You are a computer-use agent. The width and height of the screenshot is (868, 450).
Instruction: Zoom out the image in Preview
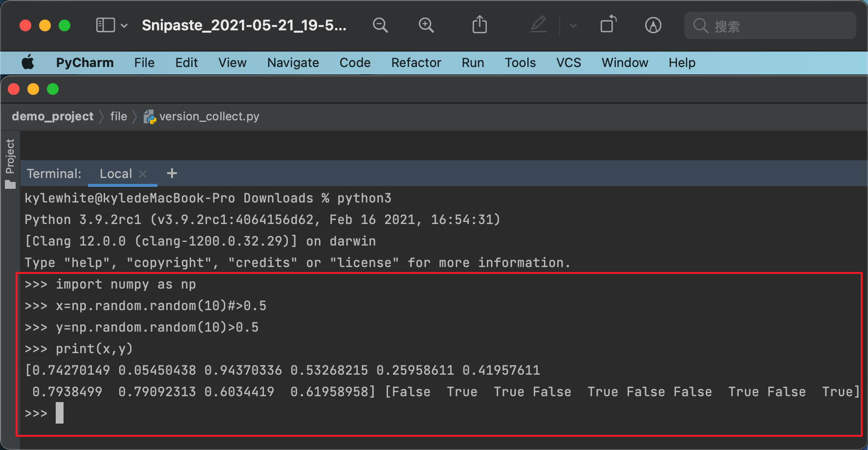[380, 25]
